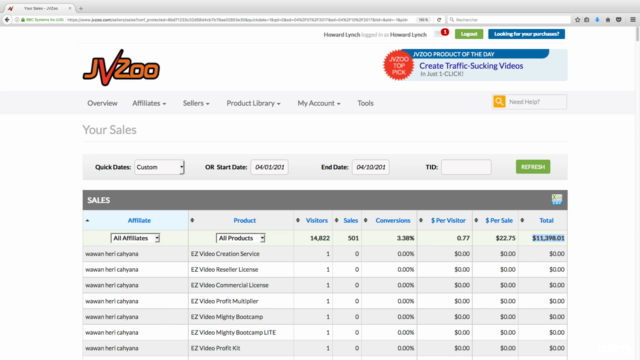640x360 pixels.
Task: Click sort arrows beside Total header
Action: point(522,220)
